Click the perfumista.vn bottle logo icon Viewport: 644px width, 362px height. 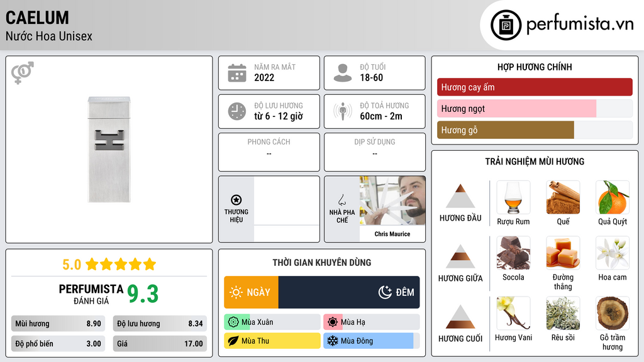click(506, 25)
